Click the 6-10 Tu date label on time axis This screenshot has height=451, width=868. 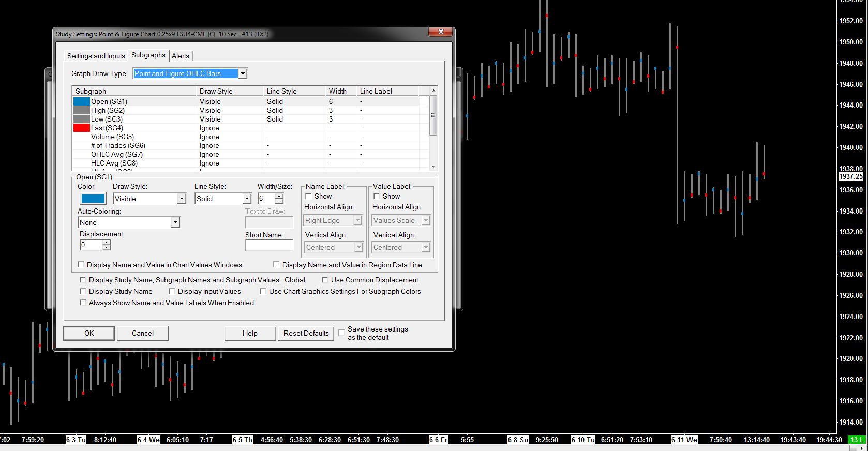point(583,440)
